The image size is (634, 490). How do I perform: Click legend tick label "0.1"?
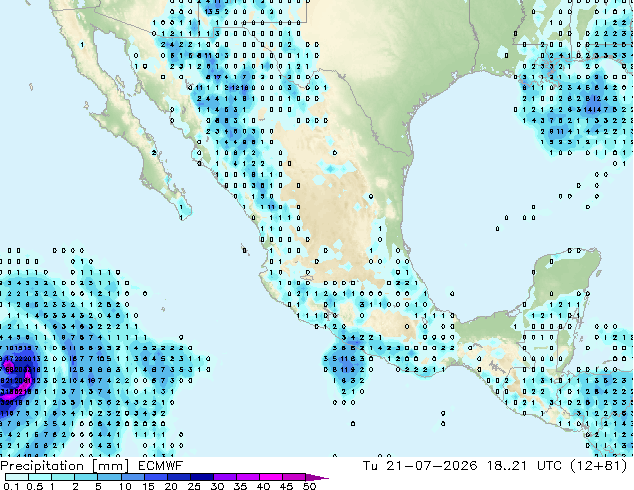(x=11, y=486)
